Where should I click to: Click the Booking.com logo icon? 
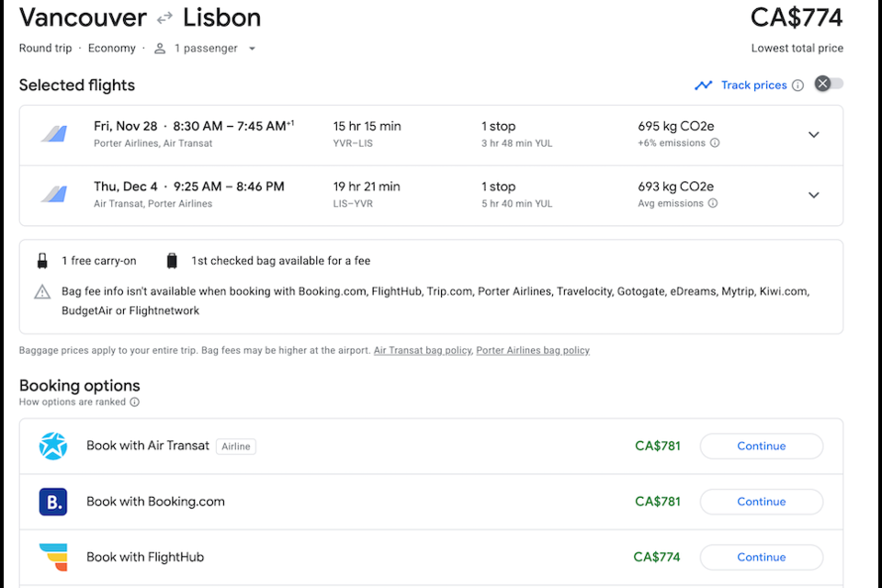53,502
